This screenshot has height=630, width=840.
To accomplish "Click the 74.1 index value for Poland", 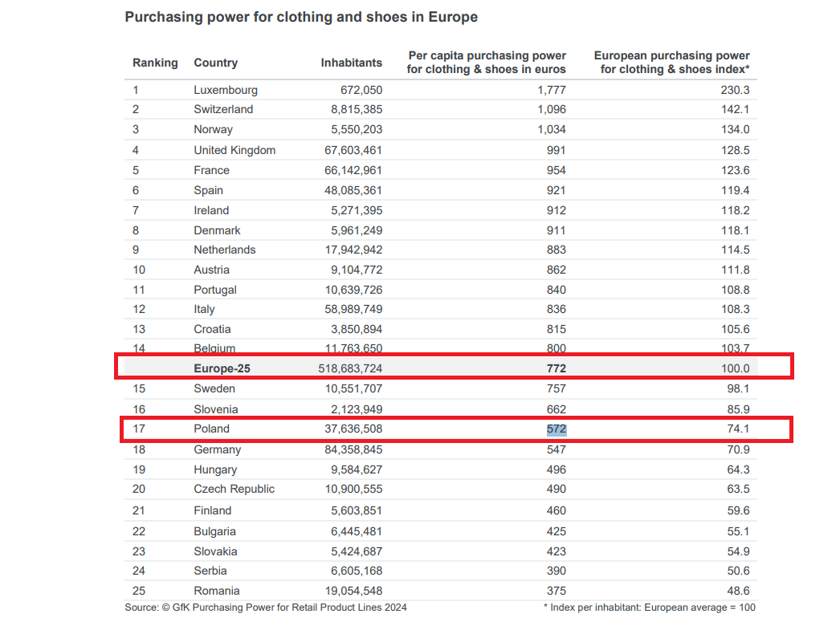I will 738,429.
